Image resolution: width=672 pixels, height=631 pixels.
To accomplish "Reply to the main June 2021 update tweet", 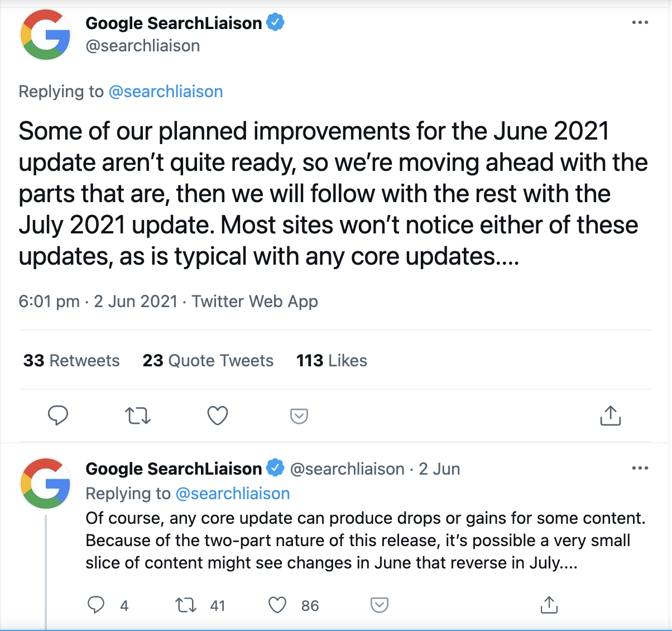I will 57,415.
